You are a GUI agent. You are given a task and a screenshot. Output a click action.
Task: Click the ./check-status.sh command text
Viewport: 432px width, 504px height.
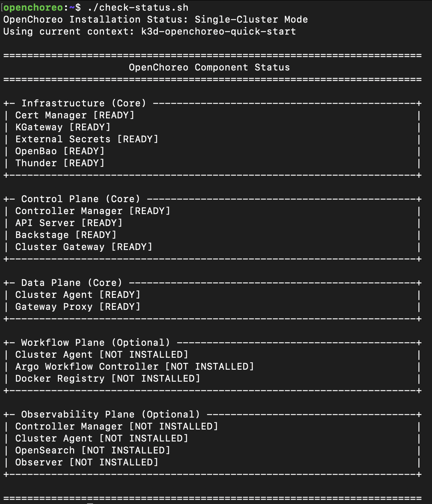138,7
